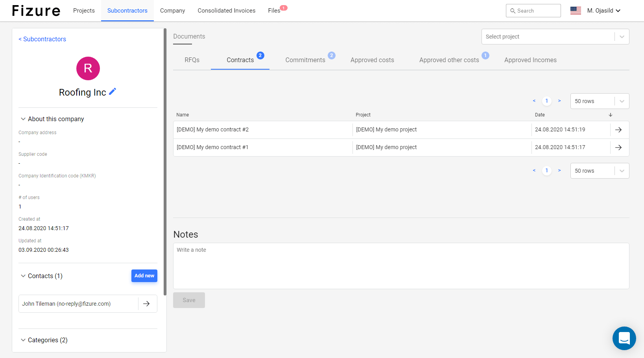Collapse Categories (2) section
Screen dimensions: 644x358
point(23,340)
